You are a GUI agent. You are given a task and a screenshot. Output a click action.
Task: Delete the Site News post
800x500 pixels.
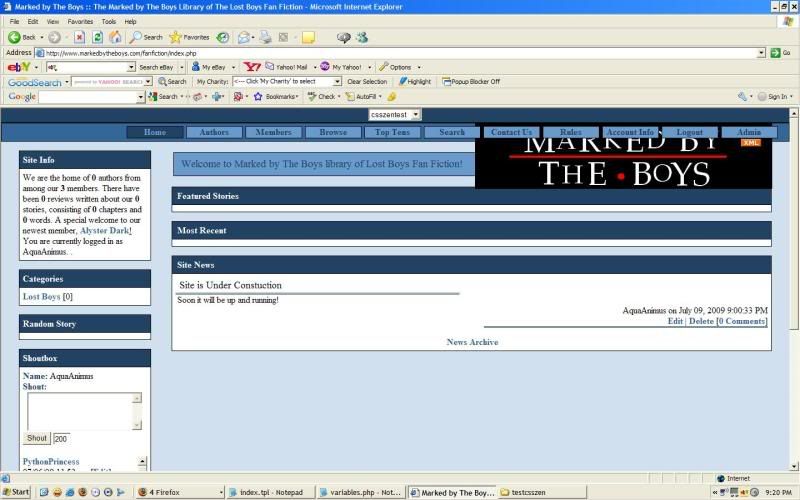[x=701, y=321]
